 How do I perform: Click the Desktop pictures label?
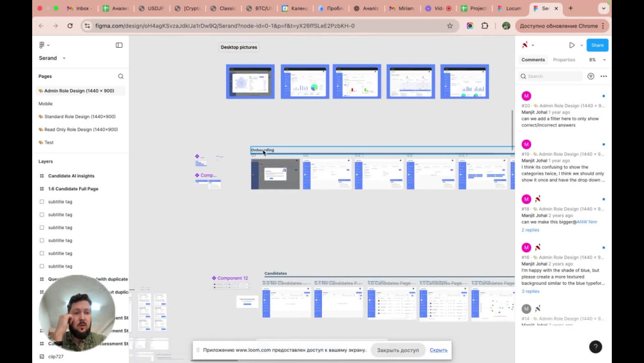[x=239, y=47]
